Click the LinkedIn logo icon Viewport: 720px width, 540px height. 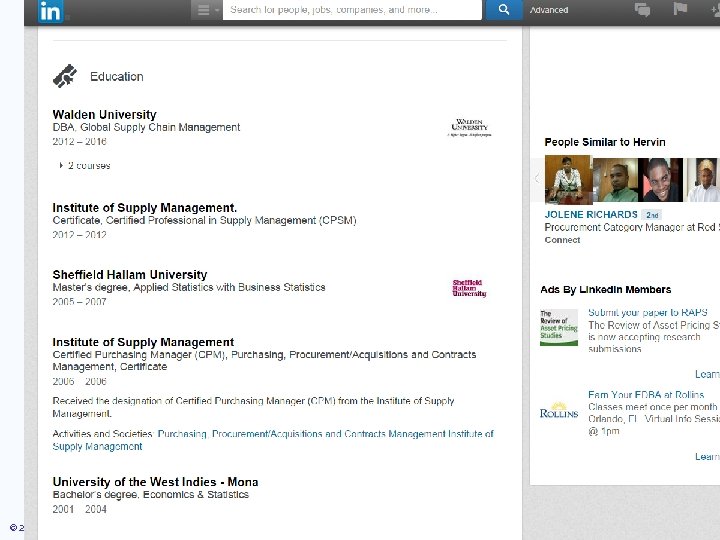tap(50, 11)
